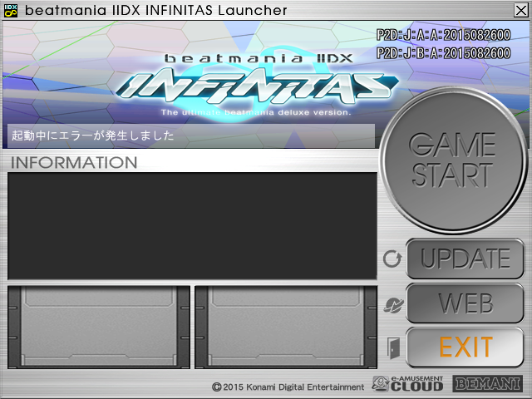532x399 pixels.
Task: Click version text P2D:J:A:A:2015082600
Action: 443,35
